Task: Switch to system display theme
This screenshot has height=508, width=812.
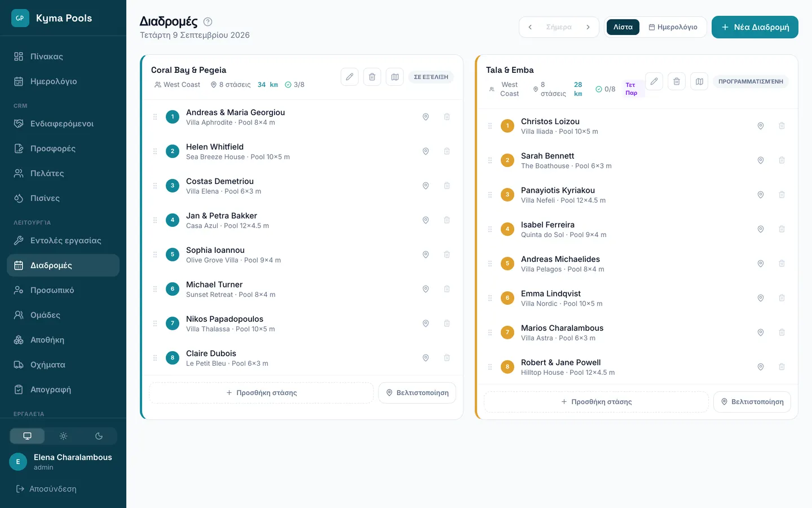Action: tap(27, 436)
